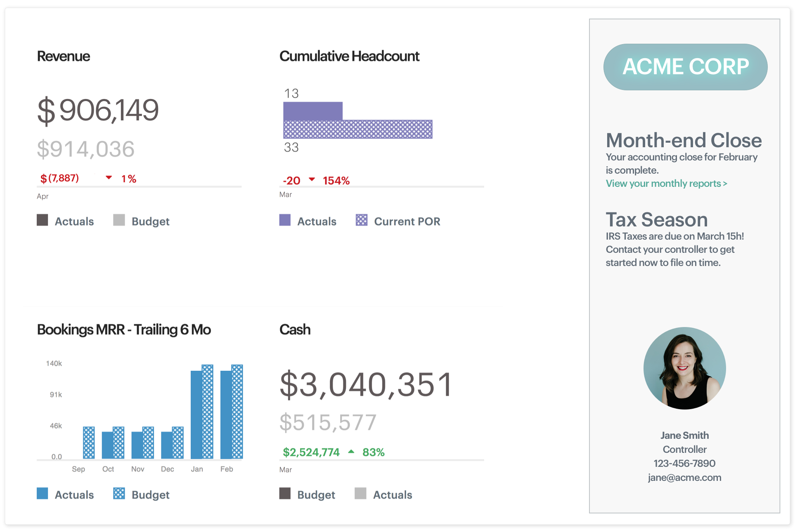Expand the Cash increase indicator arrow
Screen dimensions: 795x532
[x=351, y=452]
